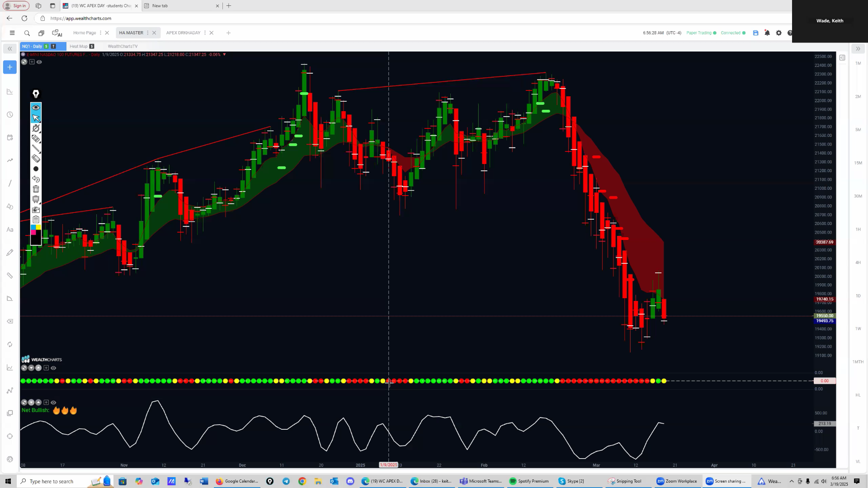
Task: Open the clock history sidebar icon
Action: pyautogui.click(x=10, y=115)
